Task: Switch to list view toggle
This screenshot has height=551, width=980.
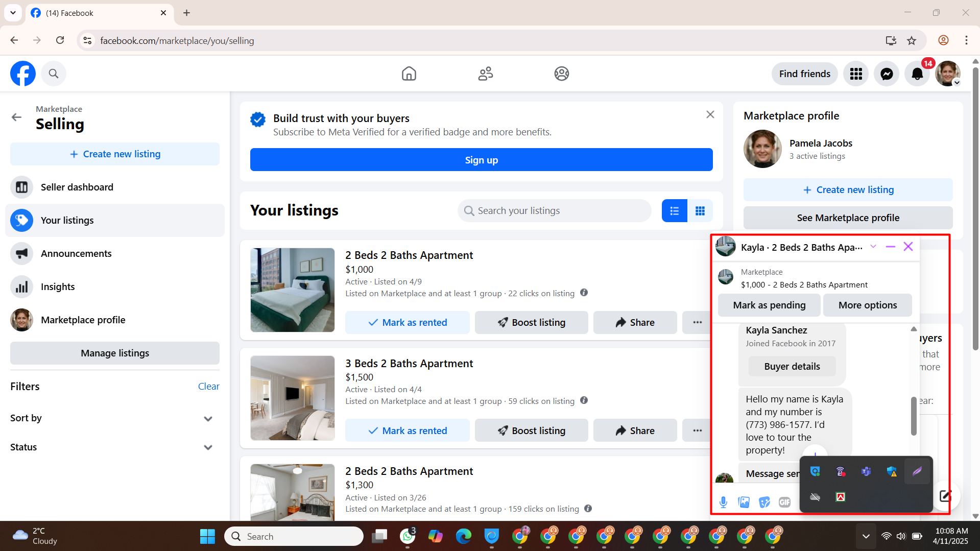Action: [x=674, y=210]
